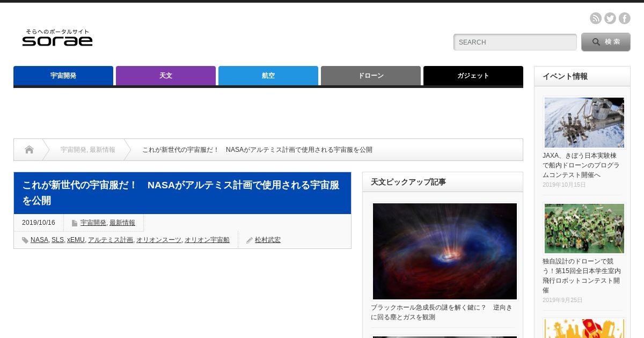This screenshot has width=644, height=338.
Task: Click the 2019年9月25日 event date
Action: point(562,300)
